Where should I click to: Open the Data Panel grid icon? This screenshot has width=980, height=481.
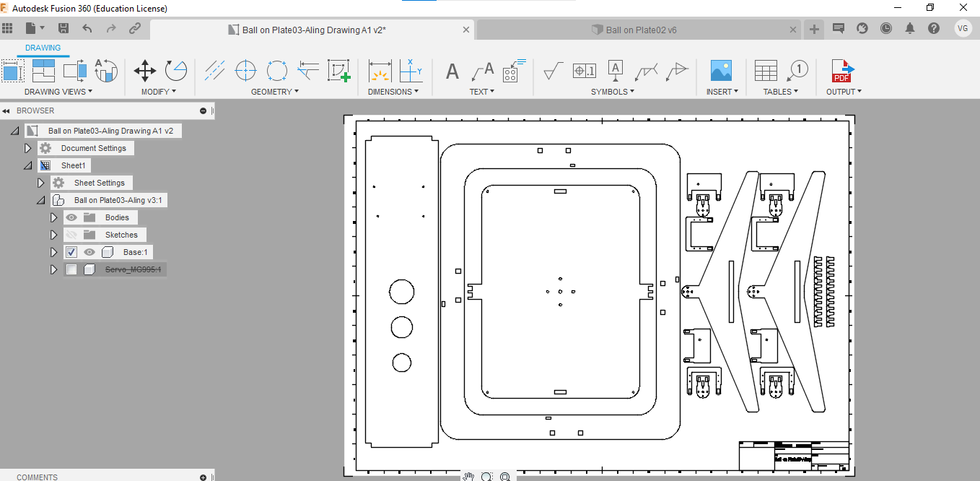[x=8, y=28]
